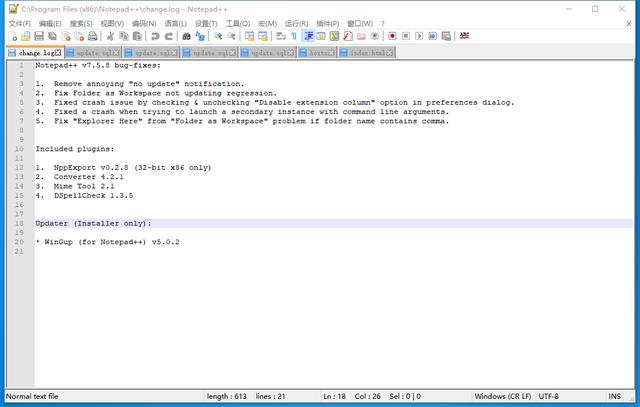The height and width of the screenshot is (407, 640).
Task: Open the 文件(F) menu
Action: tap(20, 24)
